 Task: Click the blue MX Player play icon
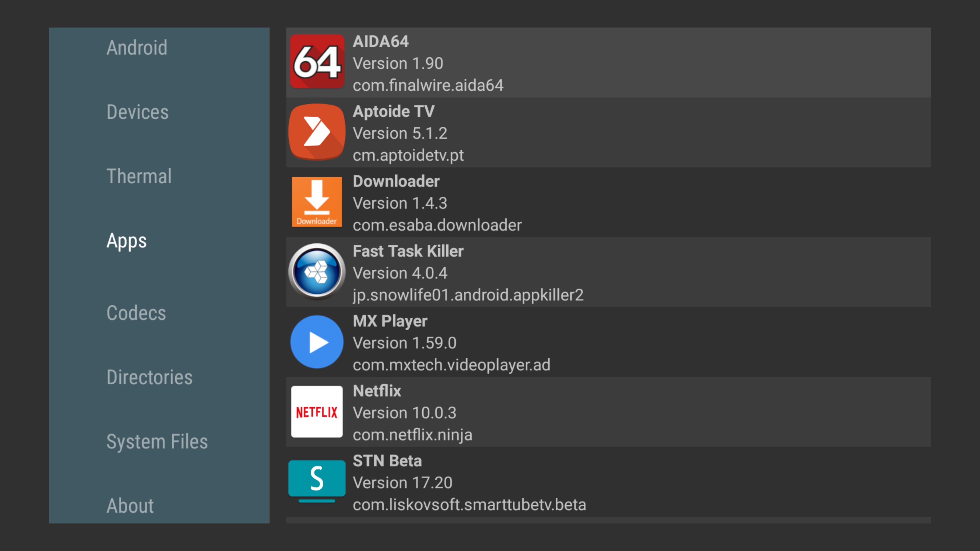click(317, 342)
